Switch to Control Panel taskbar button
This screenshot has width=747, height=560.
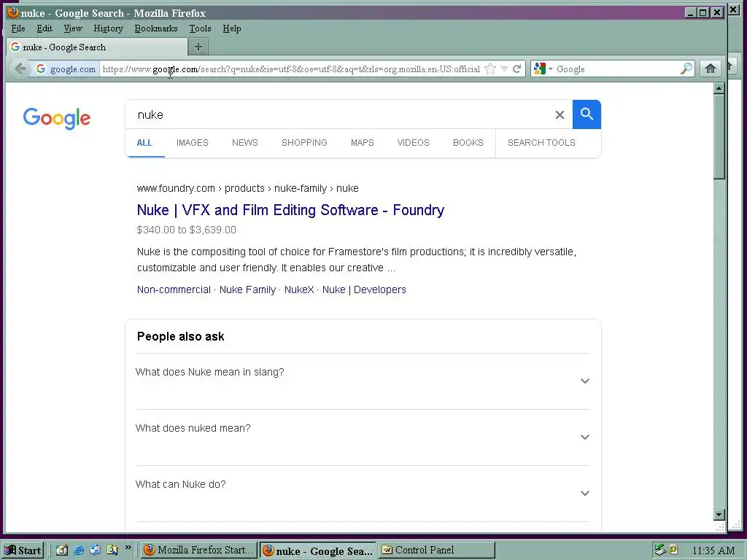click(437, 550)
